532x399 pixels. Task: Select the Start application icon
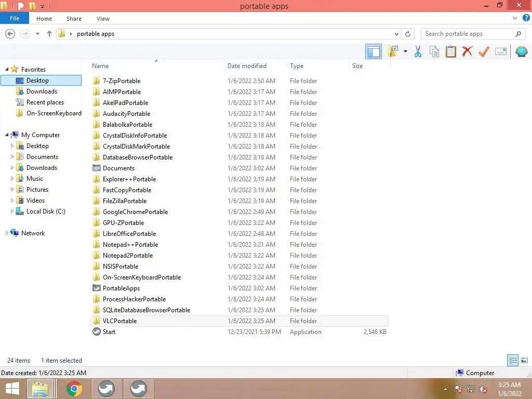[96, 331]
